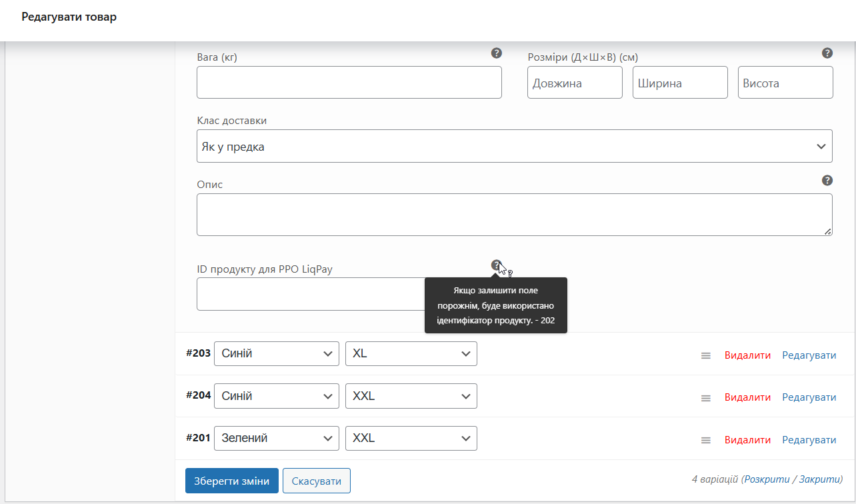The width and height of the screenshot is (856, 504).
Task: Click Редагувати link for variation #204
Action: tap(809, 397)
